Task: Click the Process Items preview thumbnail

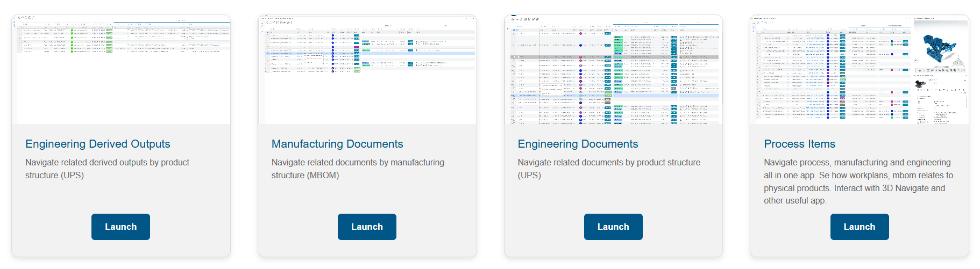Action: click(860, 70)
